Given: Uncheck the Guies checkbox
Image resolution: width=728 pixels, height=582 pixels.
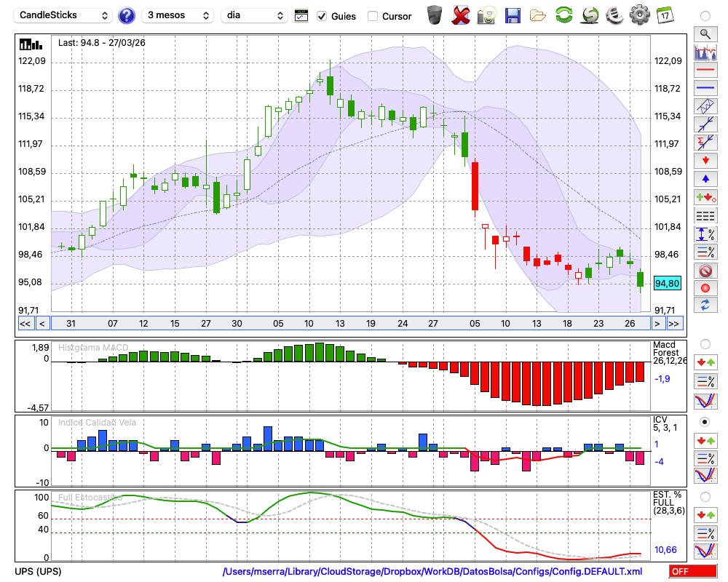Looking at the screenshot, I should click(x=322, y=16).
